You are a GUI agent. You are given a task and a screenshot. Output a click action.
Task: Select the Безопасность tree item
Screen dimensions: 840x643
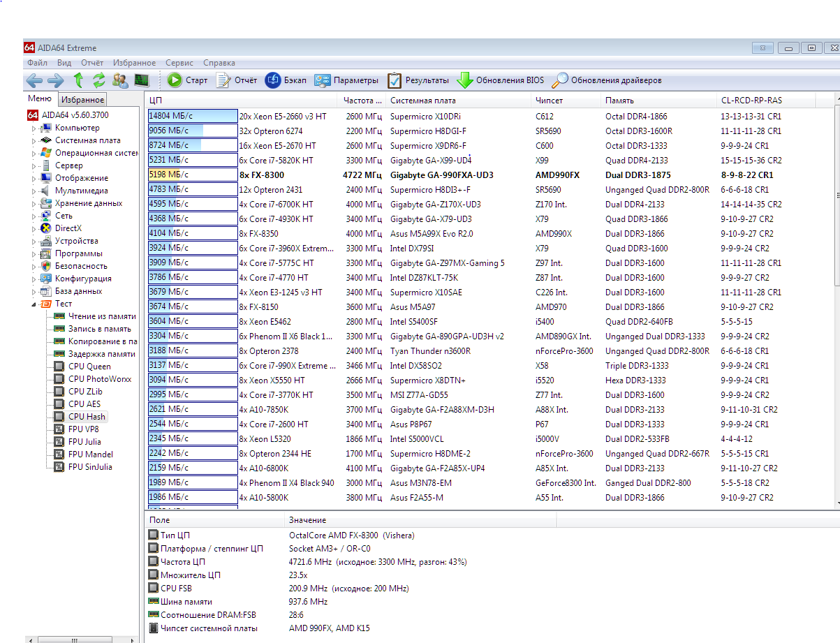coord(81,266)
